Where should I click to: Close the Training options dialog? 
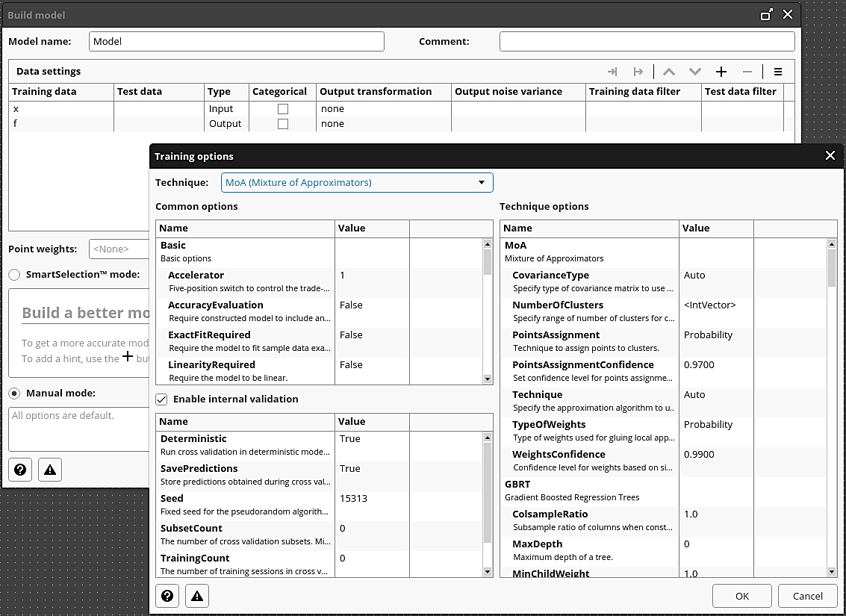click(830, 155)
